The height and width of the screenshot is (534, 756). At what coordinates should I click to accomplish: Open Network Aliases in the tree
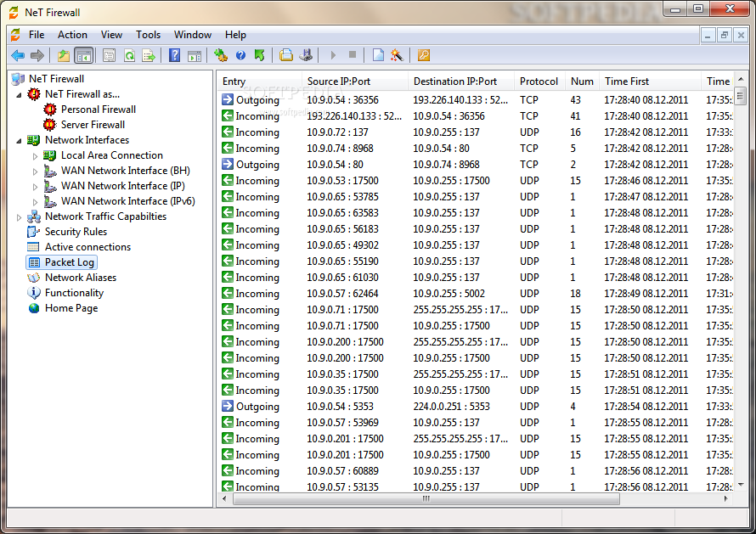click(x=81, y=278)
